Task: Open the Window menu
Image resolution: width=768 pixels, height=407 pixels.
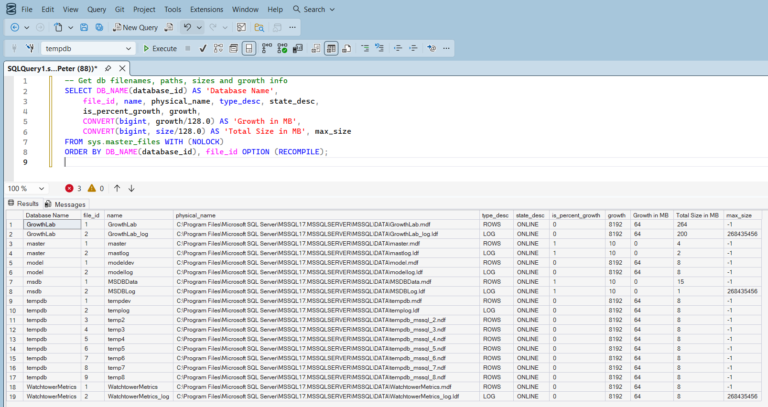Action: pyautogui.click(x=245, y=9)
